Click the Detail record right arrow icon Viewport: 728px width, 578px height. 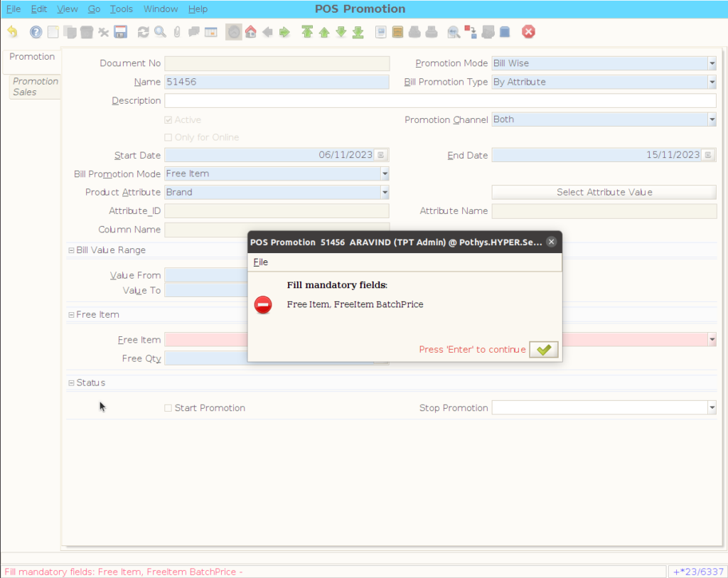click(x=284, y=32)
